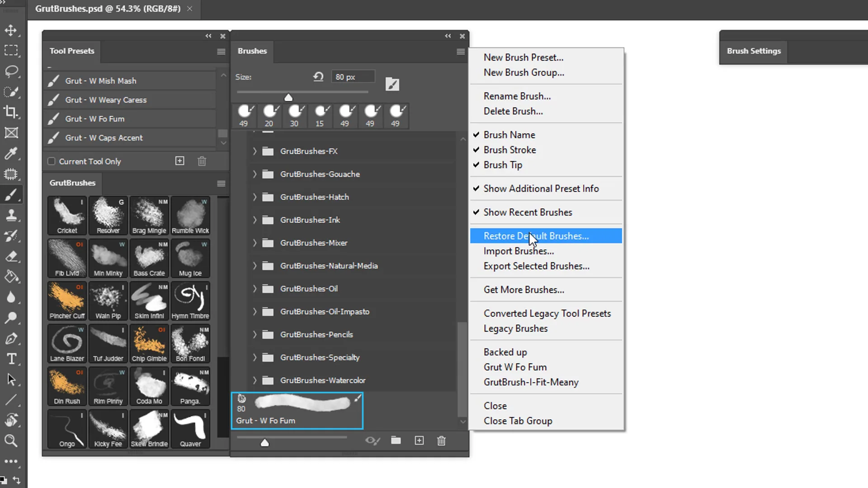Expand the GrutBrushes-Ink group
Screen dimensions: 868x488
click(255, 220)
